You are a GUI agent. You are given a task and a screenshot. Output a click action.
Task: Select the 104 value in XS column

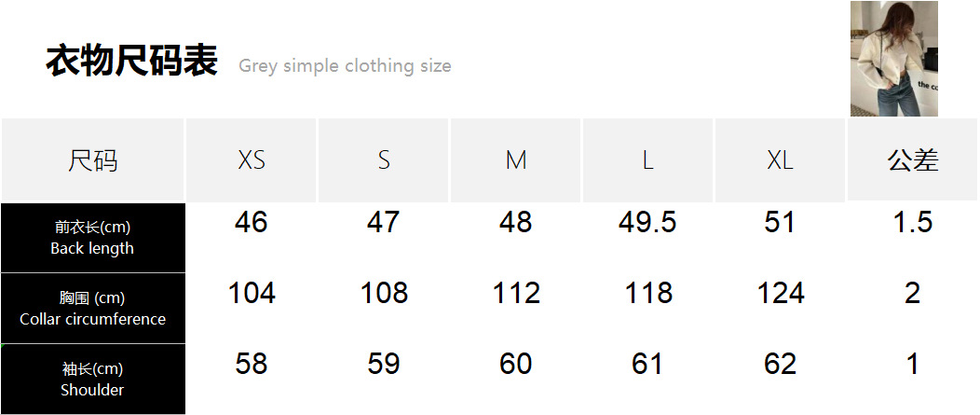(x=252, y=294)
